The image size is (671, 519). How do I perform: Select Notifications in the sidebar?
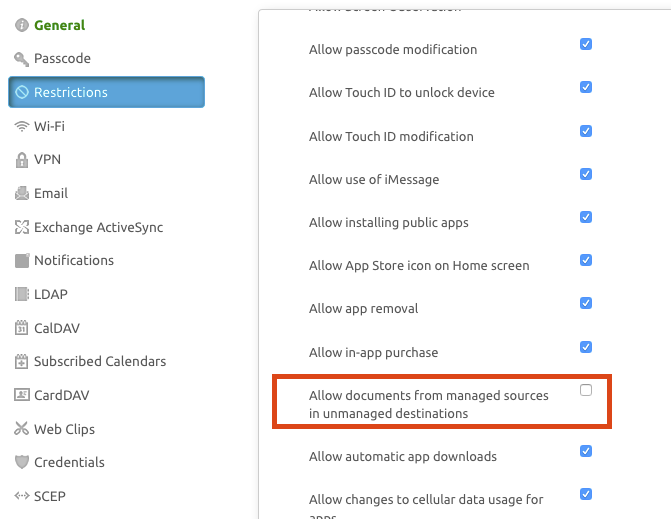[74, 260]
